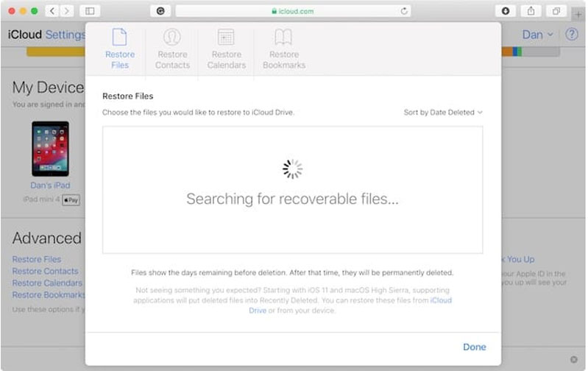The height and width of the screenshot is (371, 588).
Task: Open the Settings app switcher dropdown
Action: click(65, 35)
